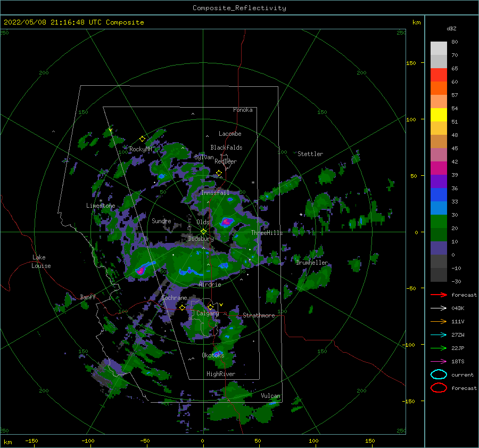Click the 10 dBZ slate blue swatch
The image size is (479, 448).
coord(439,248)
